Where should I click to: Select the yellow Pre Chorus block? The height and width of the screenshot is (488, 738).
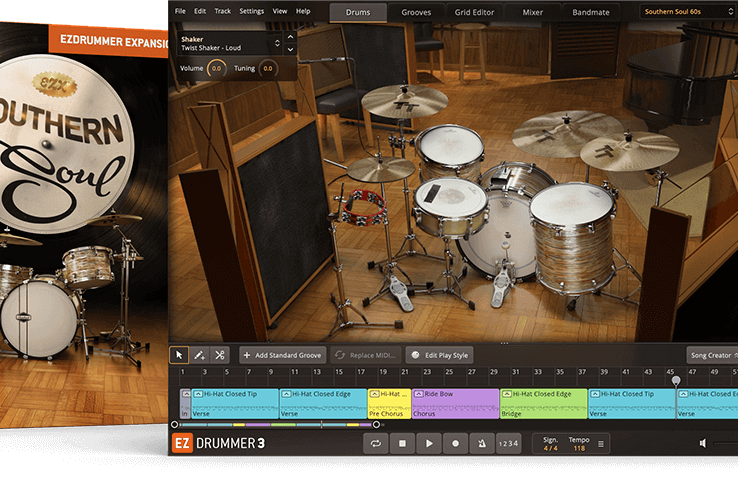pos(389,403)
